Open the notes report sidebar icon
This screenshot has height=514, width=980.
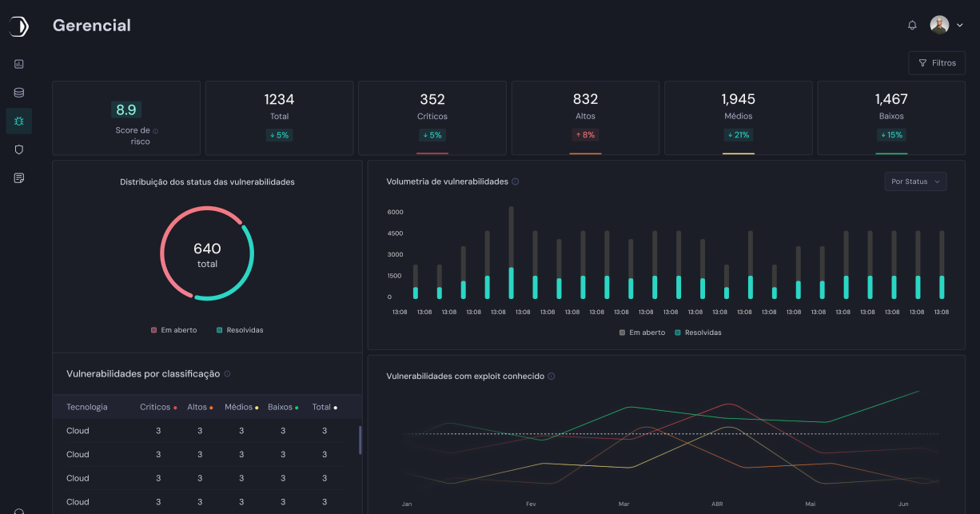[x=19, y=177]
